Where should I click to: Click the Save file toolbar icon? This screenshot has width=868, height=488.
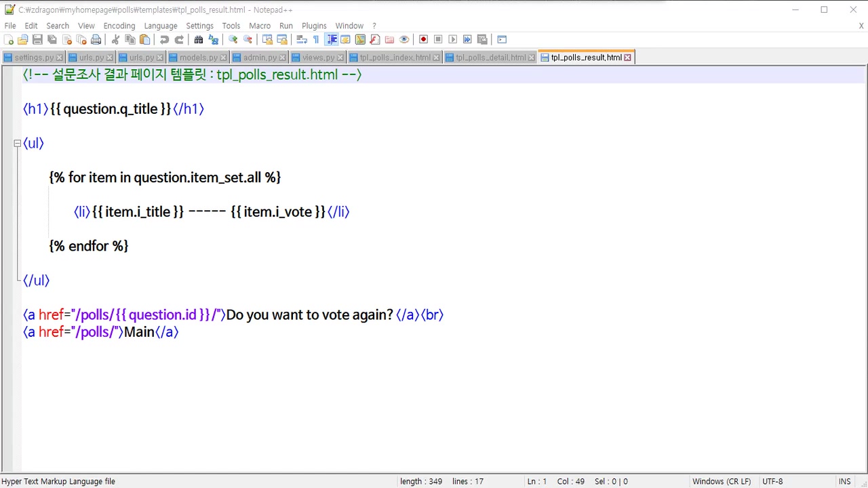[37, 39]
